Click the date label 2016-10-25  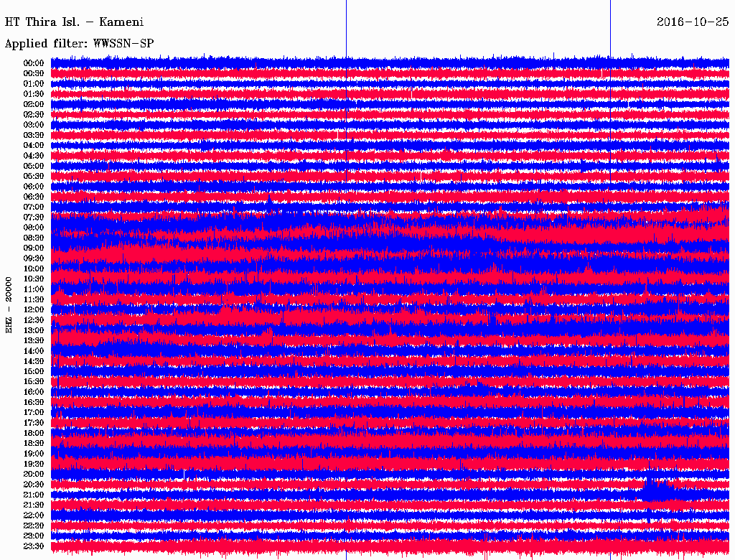pyautogui.click(x=693, y=22)
